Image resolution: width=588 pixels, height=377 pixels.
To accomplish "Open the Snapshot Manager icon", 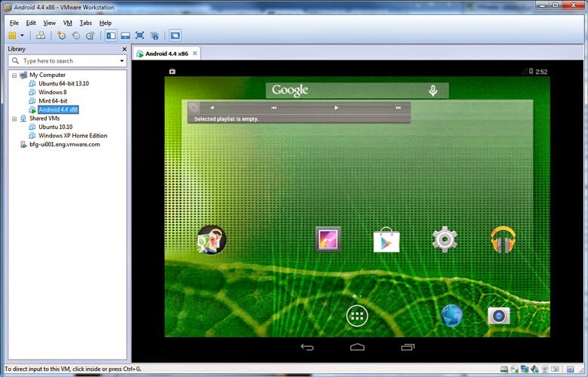I will 90,35.
